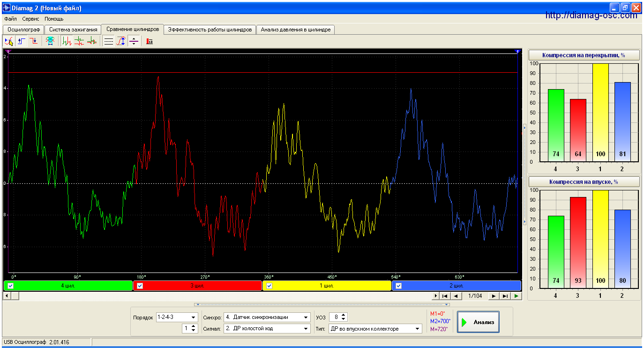Screen dimensions: 644x348
Task: Switch to the Осциллограф tab
Action: tap(24, 30)
